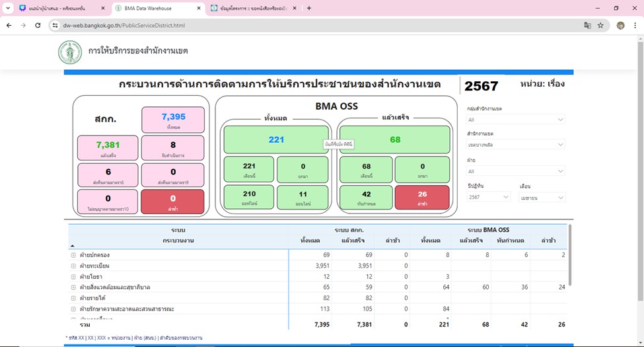
Task: Open the user profile avatar
Action: [x=620, y=25]
